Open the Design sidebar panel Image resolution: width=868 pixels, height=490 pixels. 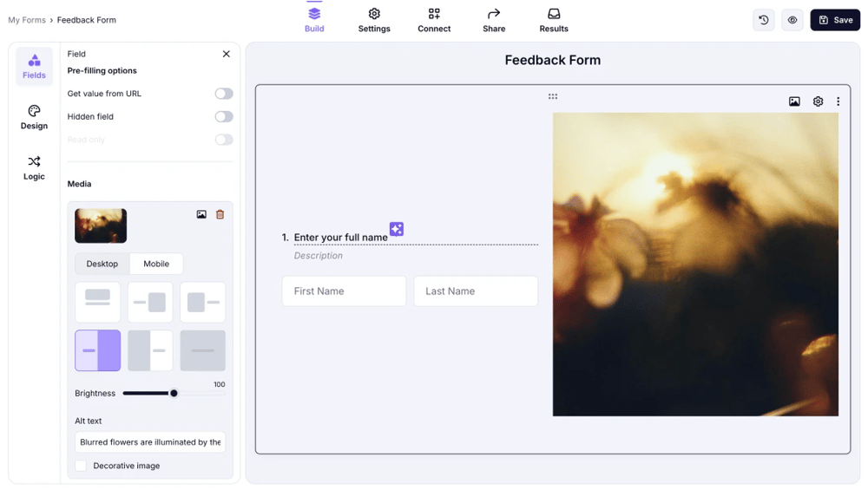coord(34,117)
